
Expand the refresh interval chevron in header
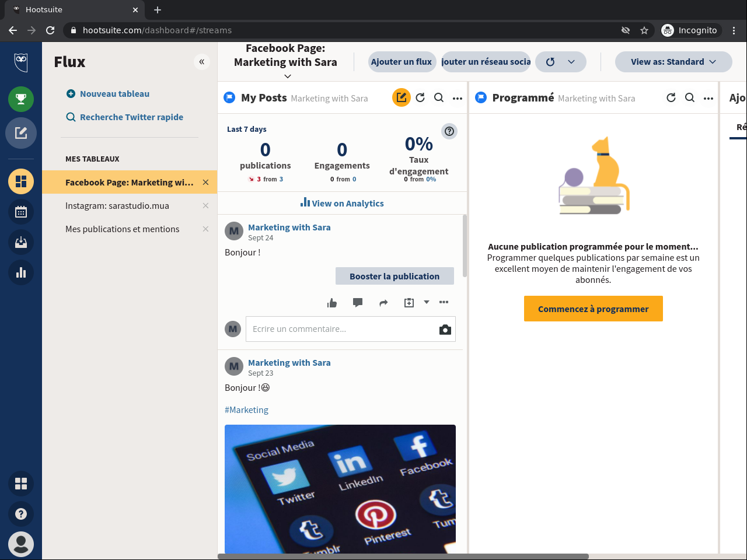click(571, 62)
